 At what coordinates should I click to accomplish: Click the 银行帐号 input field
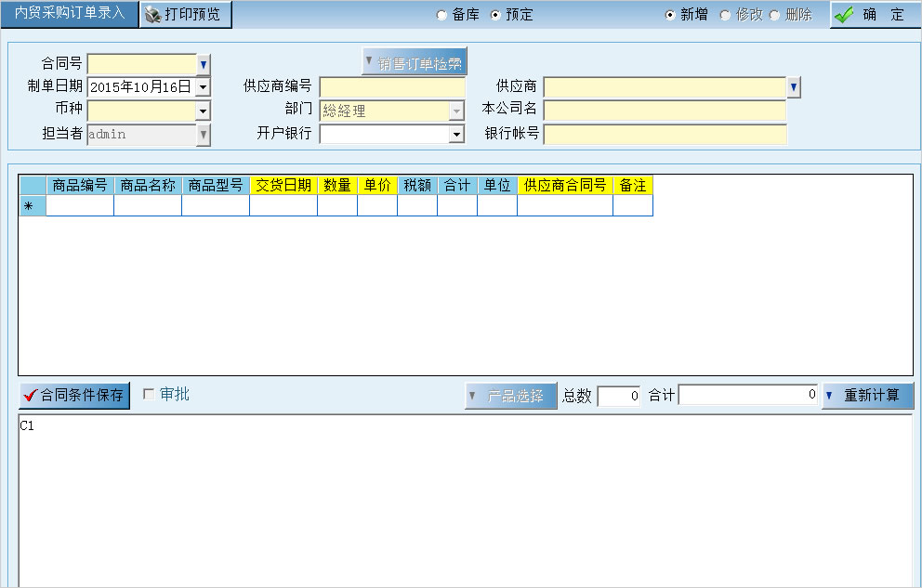tap(665, 134)
